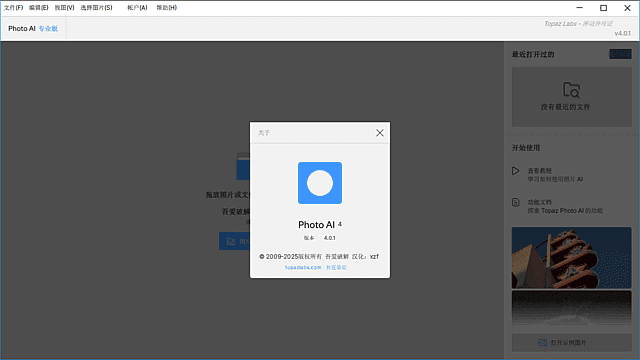This screenshot has width=640, height=360.
Task: Open the 帮助(H) menu
Action: pos(167,8)
